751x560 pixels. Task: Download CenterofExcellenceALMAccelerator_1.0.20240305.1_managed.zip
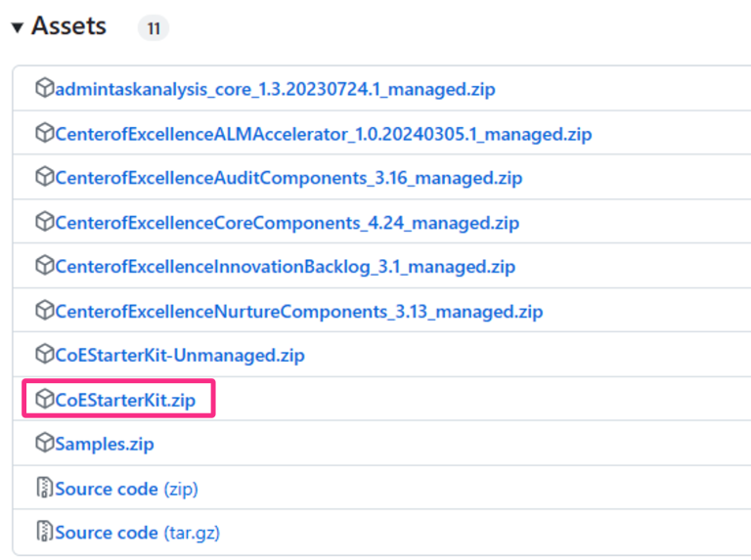pyautogui.click(x=323, y=134)
